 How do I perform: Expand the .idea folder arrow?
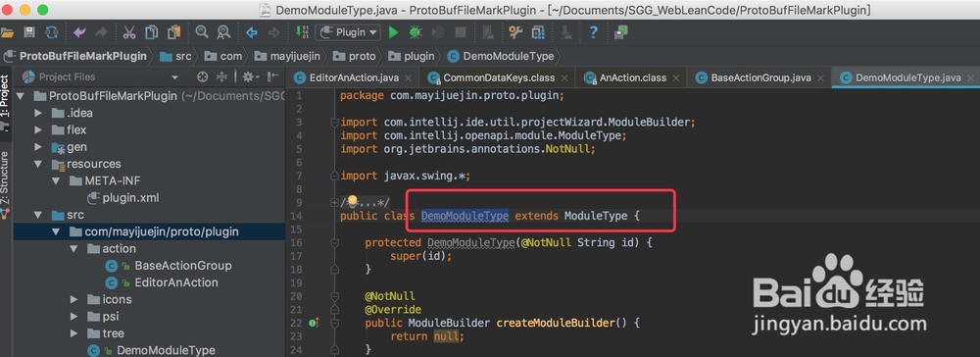38,113
